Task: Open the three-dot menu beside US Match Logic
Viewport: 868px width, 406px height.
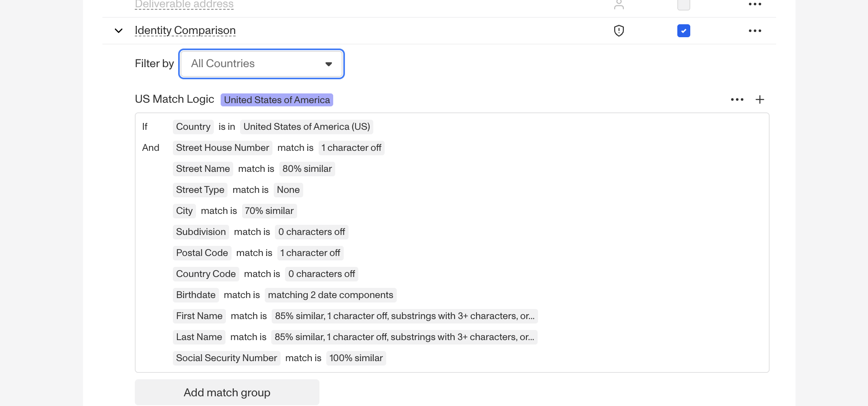Action: tap(737, 99)
